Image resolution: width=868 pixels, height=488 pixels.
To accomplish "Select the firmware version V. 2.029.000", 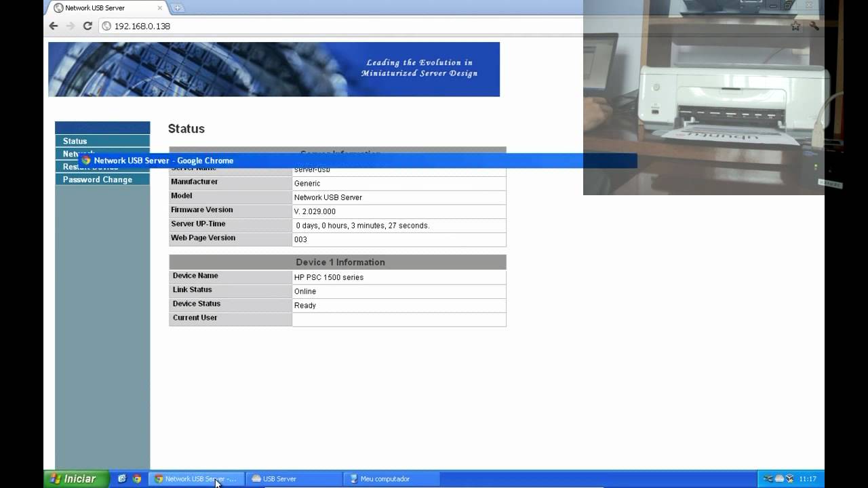I will click(x=315, y=211).
